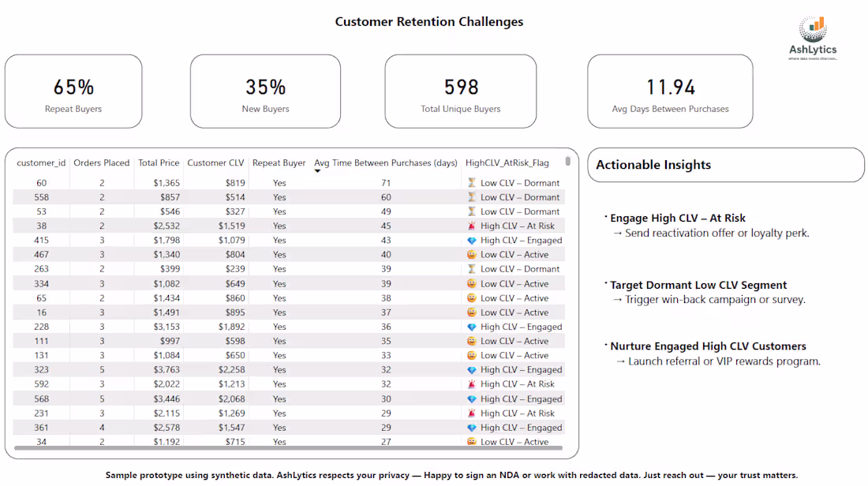Image resolution: width=868 pixels, height=486 pixels.
Task: Sort the table by the customer_id header
Action: pos(40,163)
